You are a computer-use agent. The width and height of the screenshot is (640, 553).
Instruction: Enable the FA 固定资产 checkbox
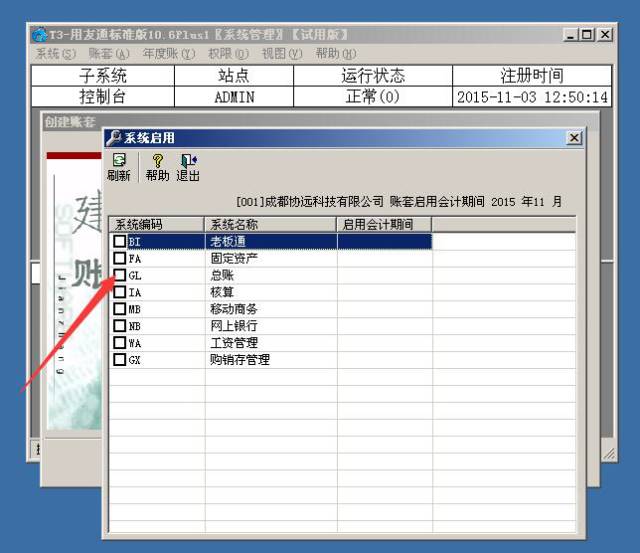pos(120,258)
